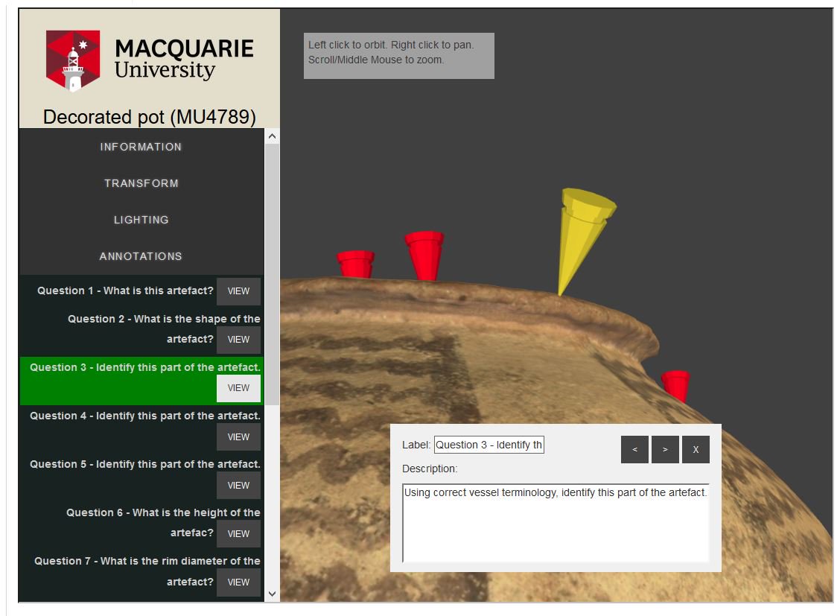Click the Label input field

(x=489, y=445)
